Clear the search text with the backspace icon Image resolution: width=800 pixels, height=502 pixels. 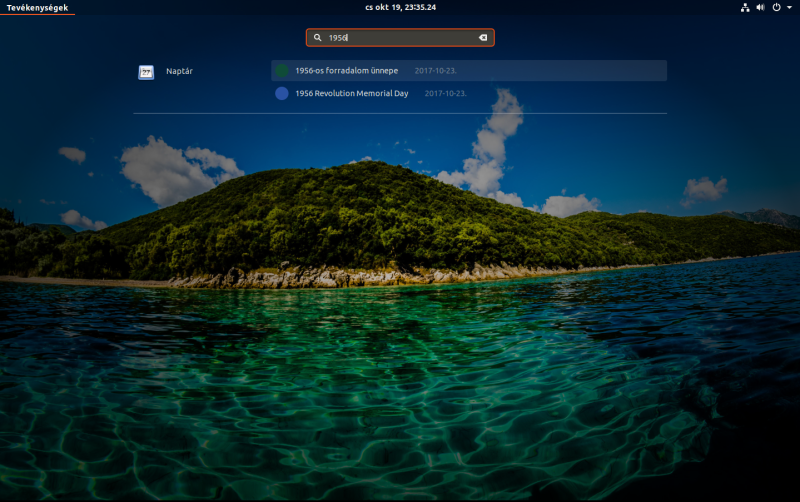[483, 37]
